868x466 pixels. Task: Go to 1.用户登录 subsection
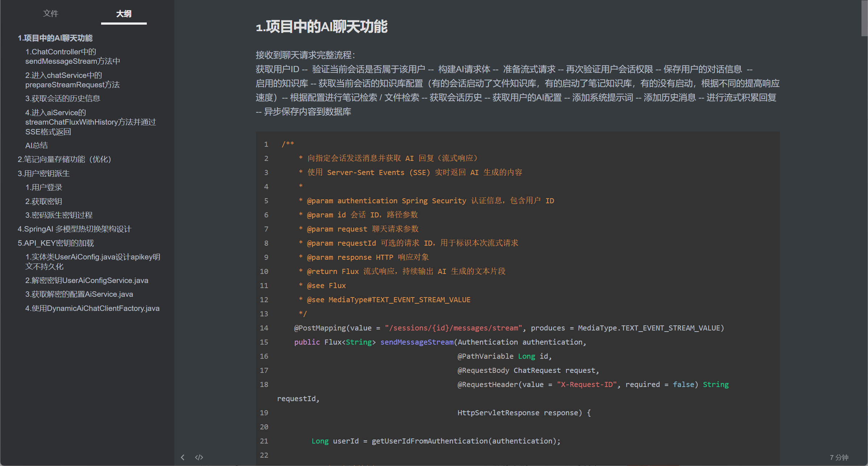(44, 187)
